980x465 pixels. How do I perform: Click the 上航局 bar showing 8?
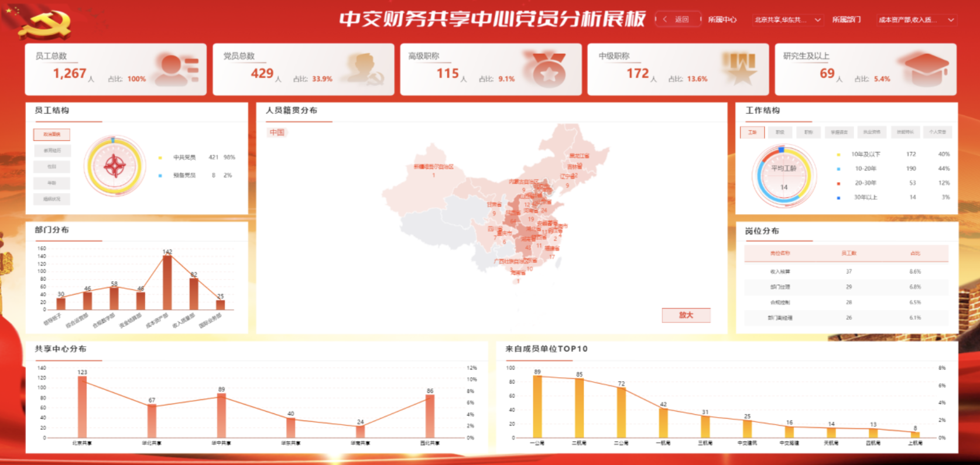[915, 435]
